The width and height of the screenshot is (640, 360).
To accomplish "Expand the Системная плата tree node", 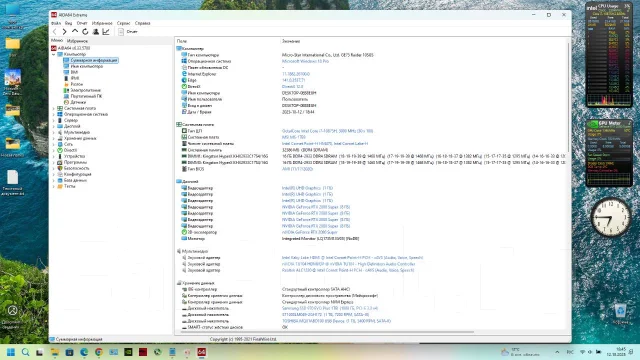I will tap(53, 109).
